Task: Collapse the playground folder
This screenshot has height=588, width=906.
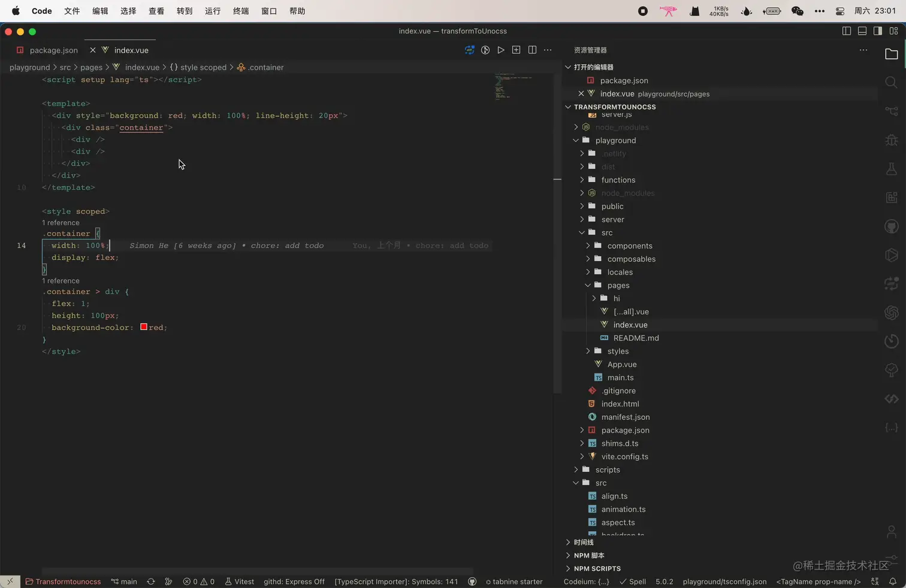Action: click(576, 140)
